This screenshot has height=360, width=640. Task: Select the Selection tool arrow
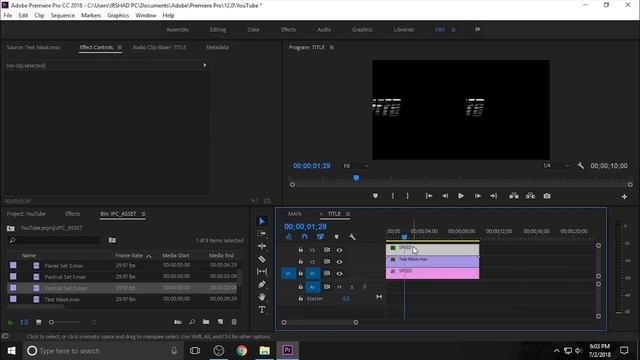[x=262, y=221]
